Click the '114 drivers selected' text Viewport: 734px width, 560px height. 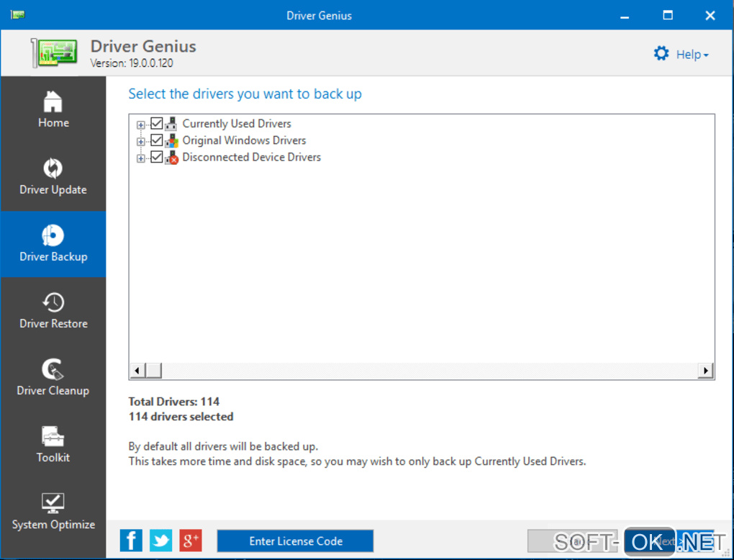click(x=181, y=417)
